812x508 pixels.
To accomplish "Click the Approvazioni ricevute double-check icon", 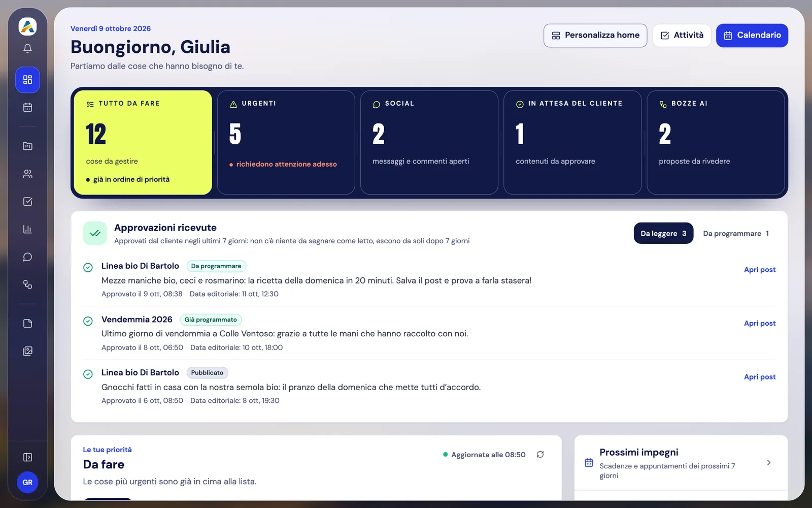I will (95, 233).
